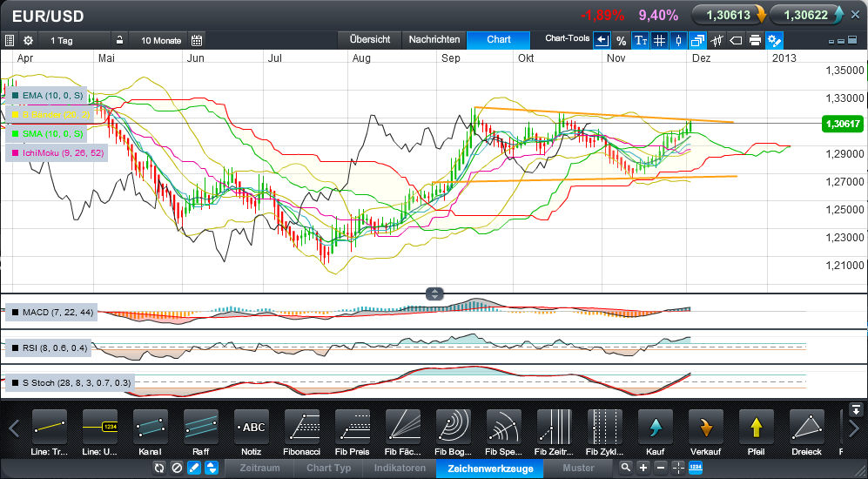868x479 pixels.
Task: Select the Chart tab
Action: click(499, 40)
